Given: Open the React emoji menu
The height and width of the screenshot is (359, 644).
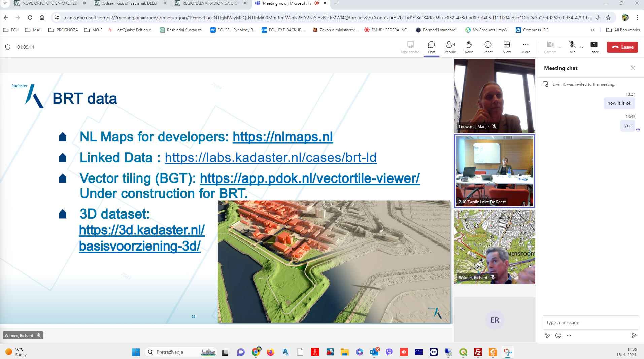Looking at the screenshot, I should [488, 47].
